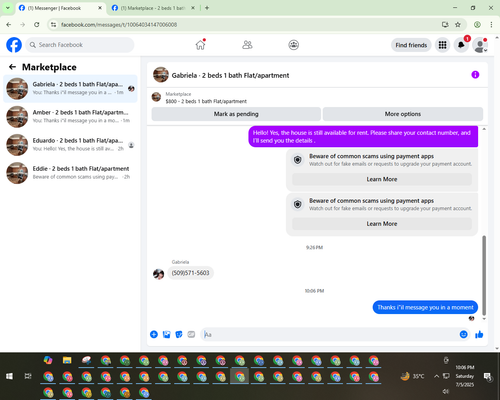Open the Facebook logo home link

(14, 45)
